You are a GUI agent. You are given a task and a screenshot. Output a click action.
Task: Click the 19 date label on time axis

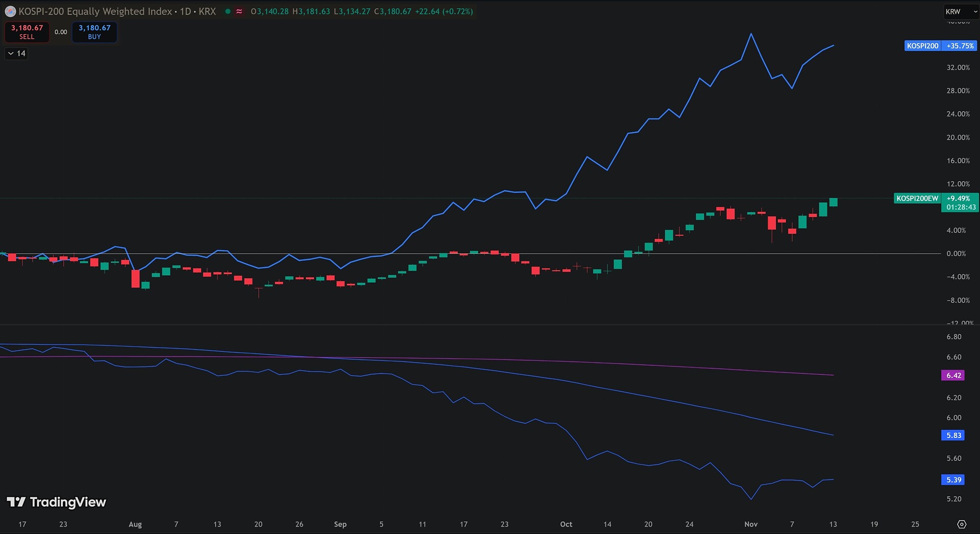click(874, 524)
